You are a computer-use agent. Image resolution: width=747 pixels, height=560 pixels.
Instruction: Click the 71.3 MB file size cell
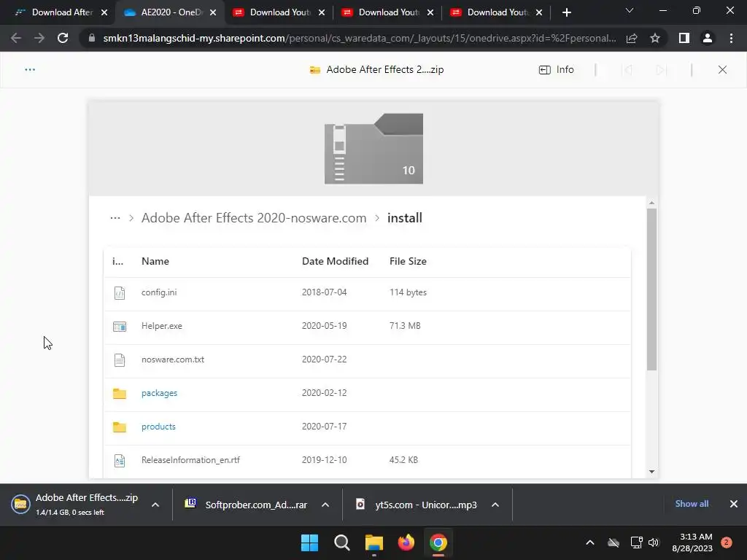(x=405, y=326)
